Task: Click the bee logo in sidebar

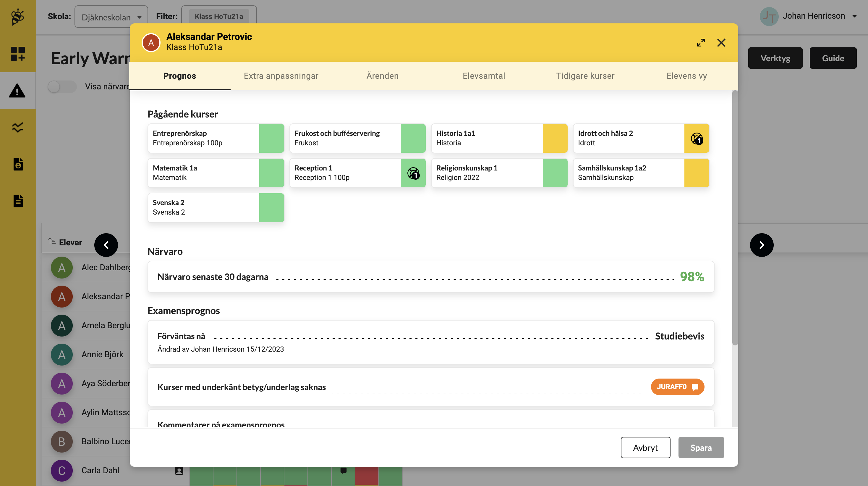Action: (x=17, y=17)
